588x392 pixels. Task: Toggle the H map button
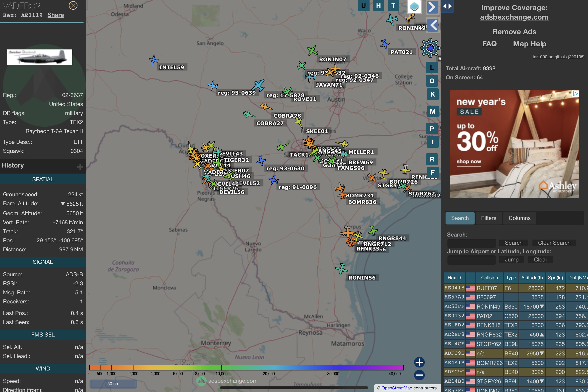[378, 6]
